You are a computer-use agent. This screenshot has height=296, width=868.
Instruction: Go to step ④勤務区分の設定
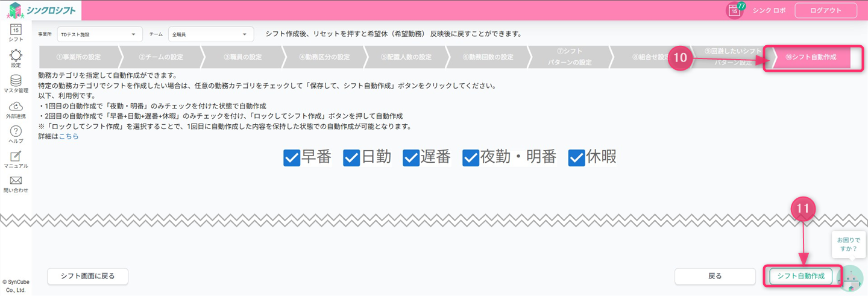324,58
